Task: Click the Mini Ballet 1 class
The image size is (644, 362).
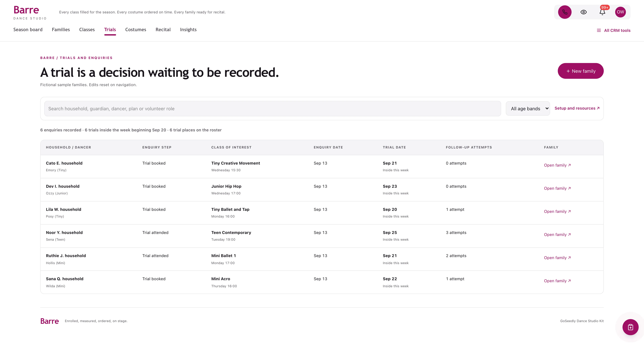Action: tap(224, 256)
